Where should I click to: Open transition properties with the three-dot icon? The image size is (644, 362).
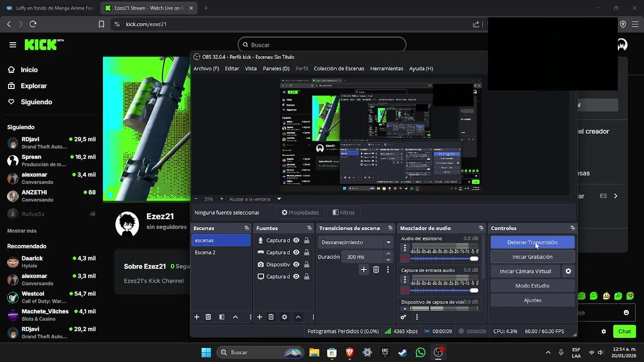[x=388, y=270]
